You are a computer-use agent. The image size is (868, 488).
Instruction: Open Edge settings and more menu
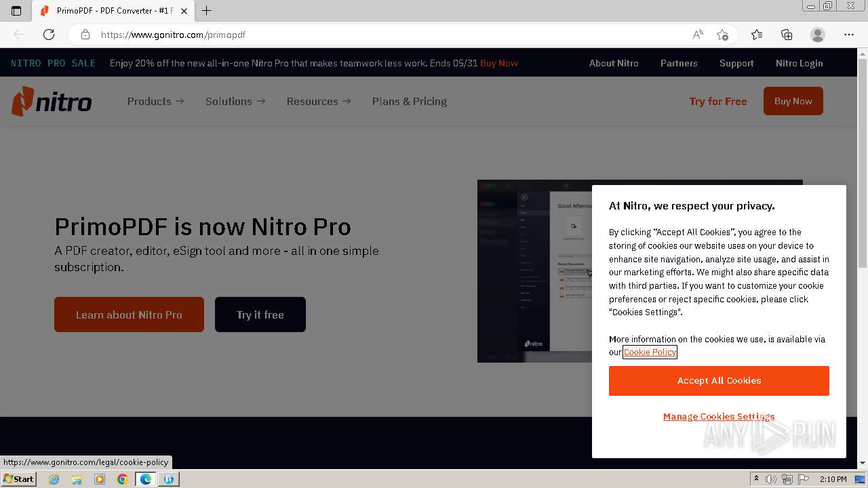[849, 35]
